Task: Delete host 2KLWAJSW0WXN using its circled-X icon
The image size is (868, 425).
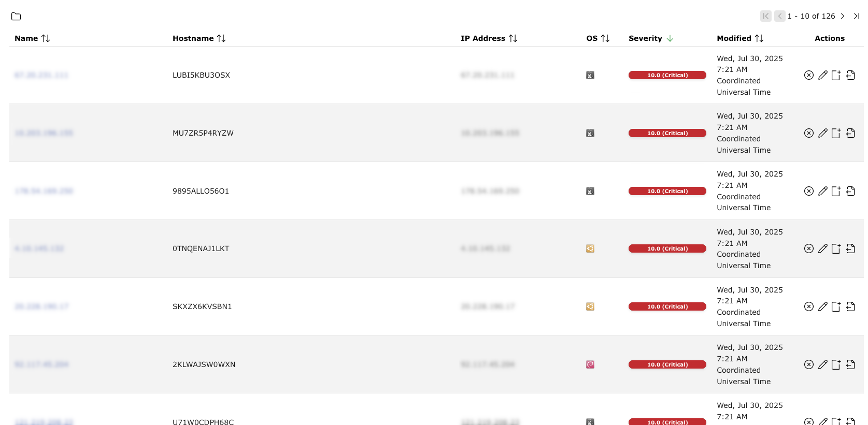Action: (808, 364)
